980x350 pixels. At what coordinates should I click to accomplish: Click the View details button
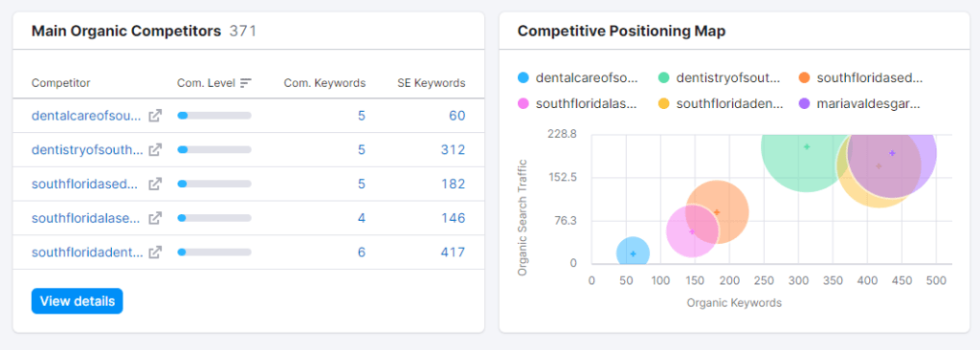(78, 301)
